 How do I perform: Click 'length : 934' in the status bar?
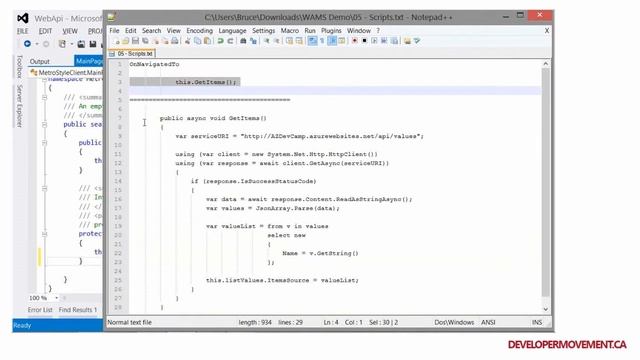pyautogui.click(x=255, y=322)
